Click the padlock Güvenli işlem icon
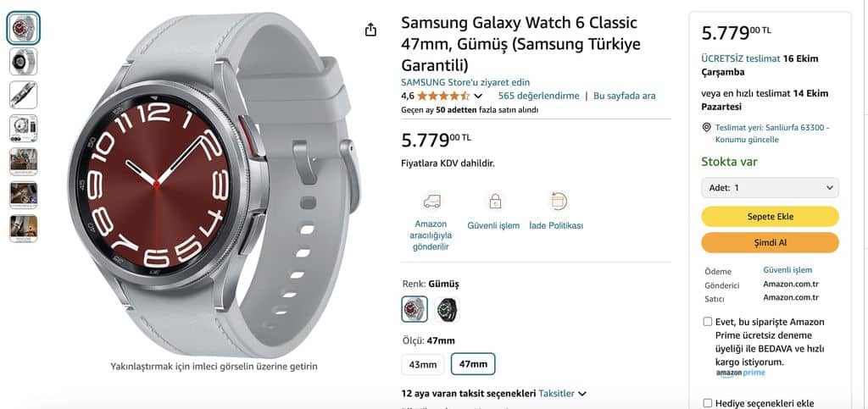 click(x=495, y=202)
